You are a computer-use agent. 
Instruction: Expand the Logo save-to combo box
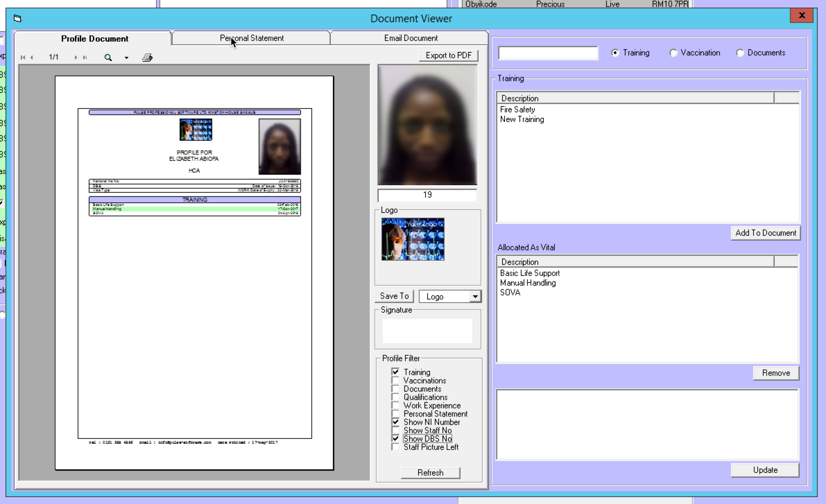coord(475,297)
